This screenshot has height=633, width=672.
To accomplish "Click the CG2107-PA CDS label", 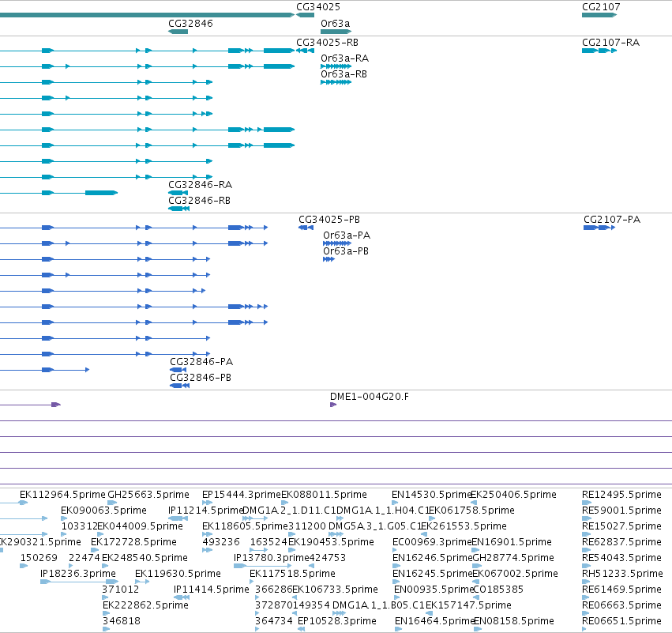I will coord(612,220).
